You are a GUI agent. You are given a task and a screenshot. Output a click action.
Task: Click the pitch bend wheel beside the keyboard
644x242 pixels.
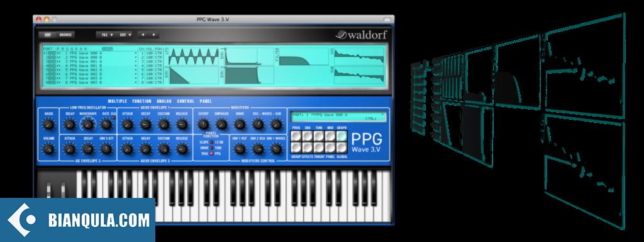[x=49, y=190]
